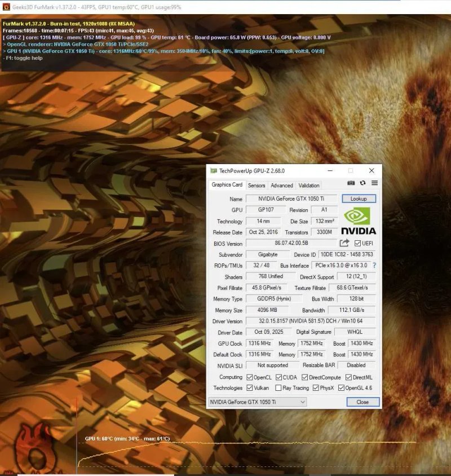Screen dimensions: 451x476
Task: Click the Memory Type value GDDR5 (Hynix)
Action: tap(274, 299)
